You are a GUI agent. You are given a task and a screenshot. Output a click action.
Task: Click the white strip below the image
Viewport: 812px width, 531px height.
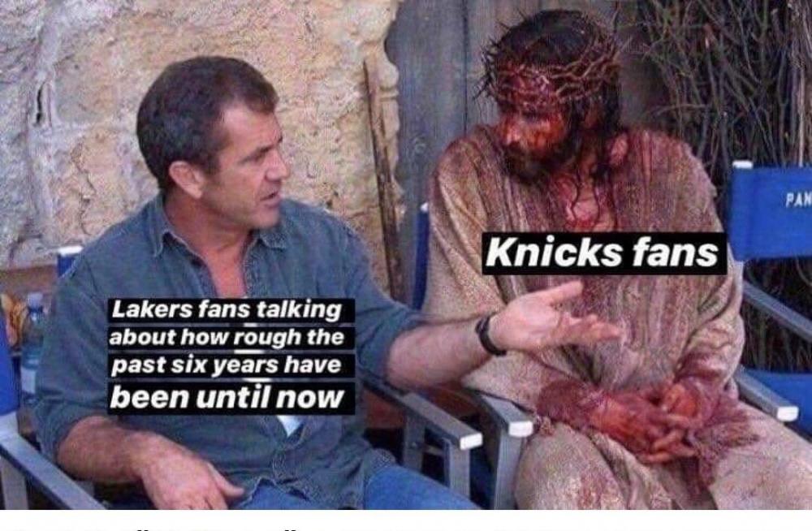pos(406,520)
